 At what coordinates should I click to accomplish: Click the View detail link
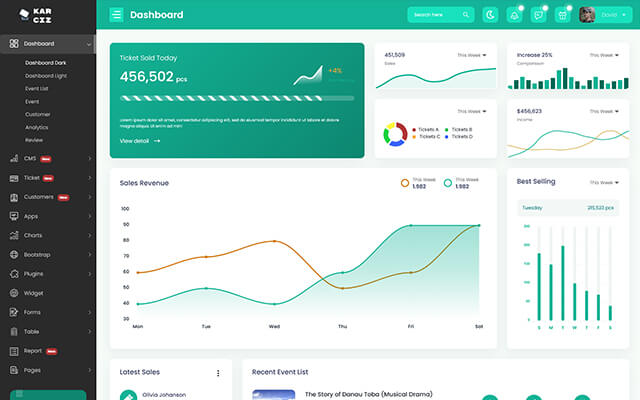pyautogui.click(x=139, y=141)
